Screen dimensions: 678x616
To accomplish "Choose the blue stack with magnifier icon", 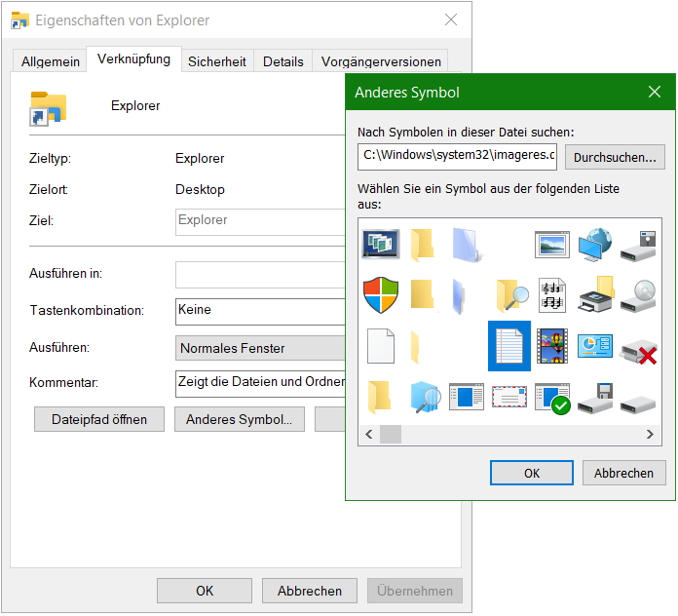I will pyautogui.click(x=426, y=397).
